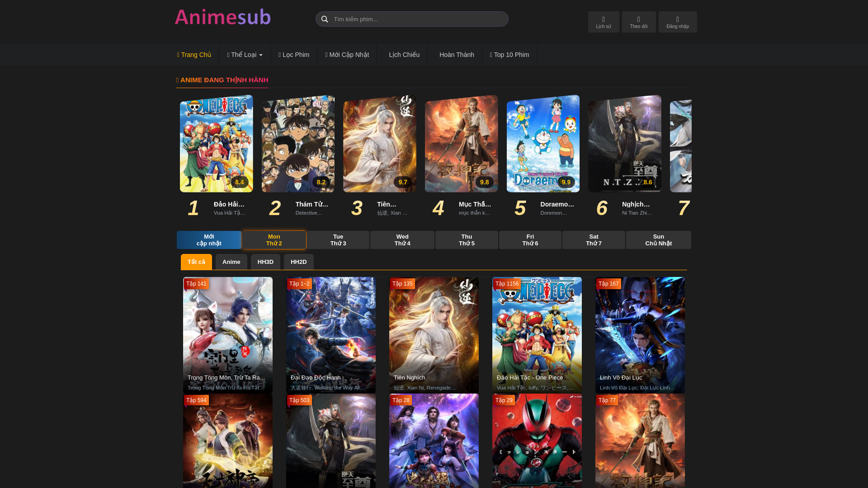Open Tiên Nghịch card Tập 135
868x488 pixels.
434,335
